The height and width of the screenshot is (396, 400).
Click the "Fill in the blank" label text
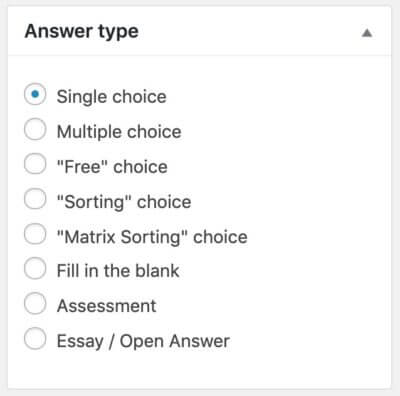[118, 270]
